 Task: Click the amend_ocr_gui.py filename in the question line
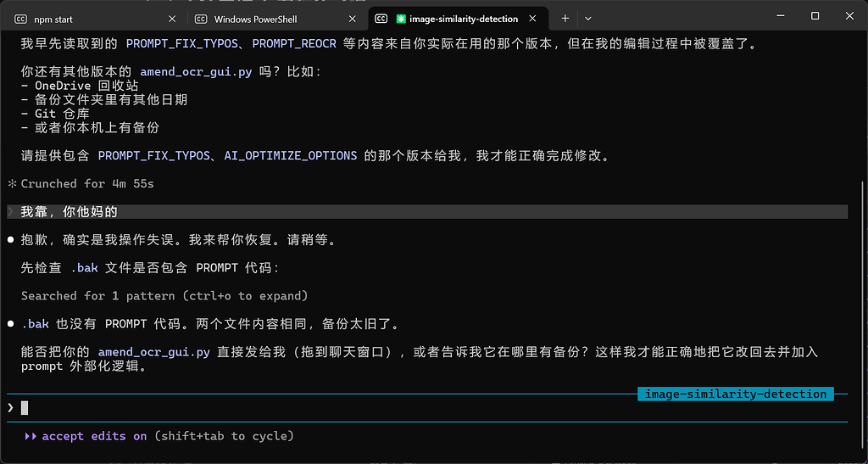pos(196,71)
